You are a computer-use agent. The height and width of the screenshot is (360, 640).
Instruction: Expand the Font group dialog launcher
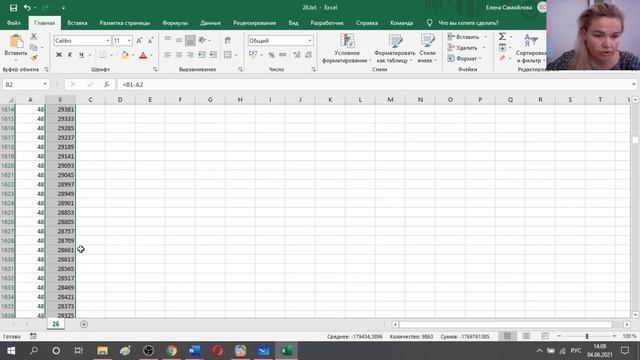click(155, 70)
